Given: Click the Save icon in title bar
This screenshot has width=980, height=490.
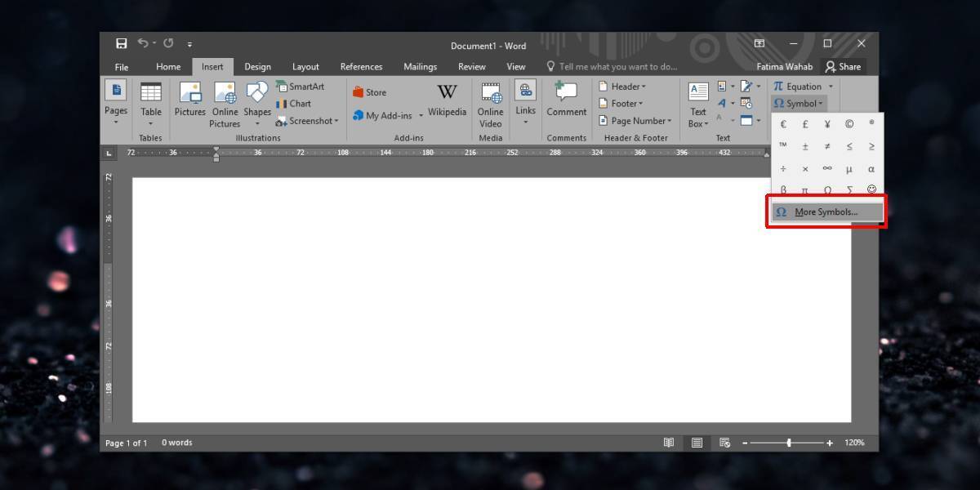Looking at the screenshot, I should coord(122,44).
